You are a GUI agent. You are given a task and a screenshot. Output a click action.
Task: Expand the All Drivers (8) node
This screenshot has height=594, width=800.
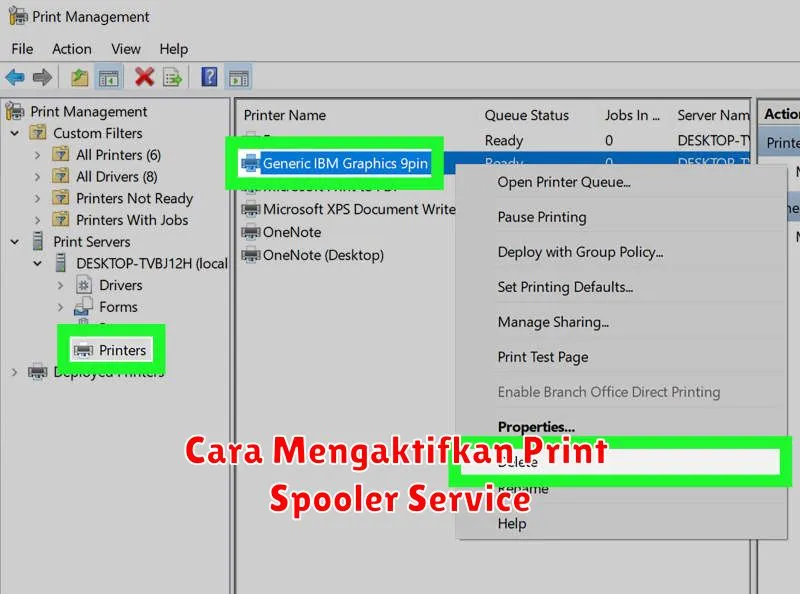tap(37, 177)
